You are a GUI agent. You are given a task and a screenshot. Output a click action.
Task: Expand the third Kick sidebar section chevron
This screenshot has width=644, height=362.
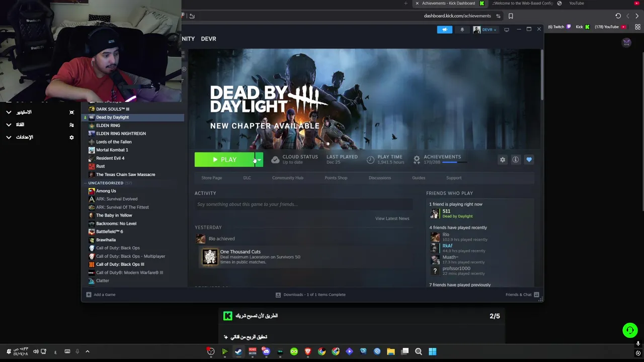coord(9,137)
